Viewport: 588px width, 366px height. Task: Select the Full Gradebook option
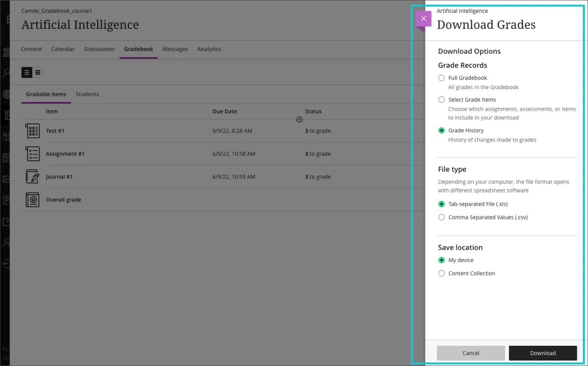pyautogui.click(x=441, y=78)
